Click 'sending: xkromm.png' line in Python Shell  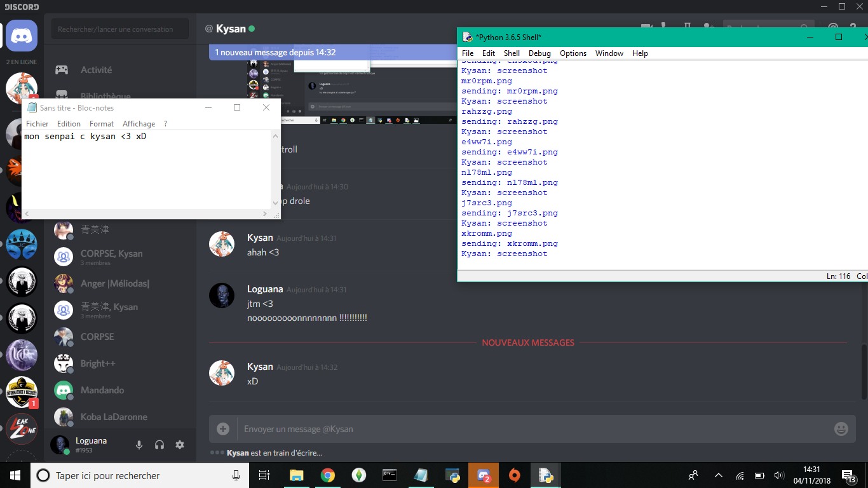[x=510, y=243]
